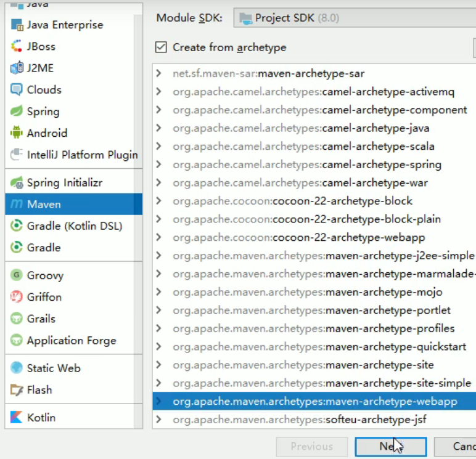Choose Kotlin project type label
The width and height of the screenshot is (476, 459).
[41, 418]
